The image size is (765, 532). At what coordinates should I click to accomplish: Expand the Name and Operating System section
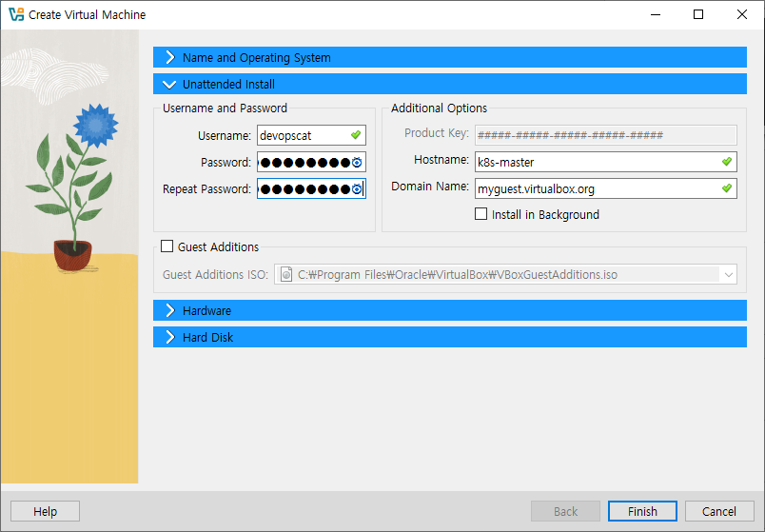coord(450,57)
